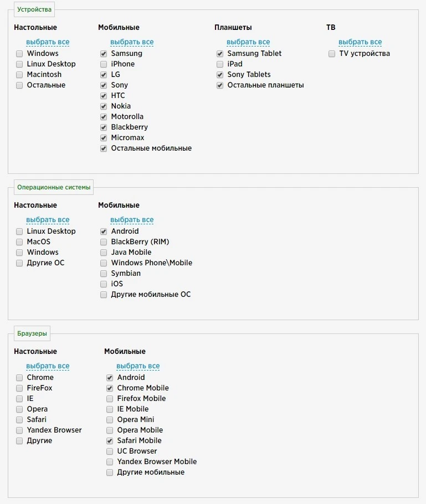Uncheck Остальные планшеты checkbox
Viewport: 426px width, 504px height.
[220, 85]
